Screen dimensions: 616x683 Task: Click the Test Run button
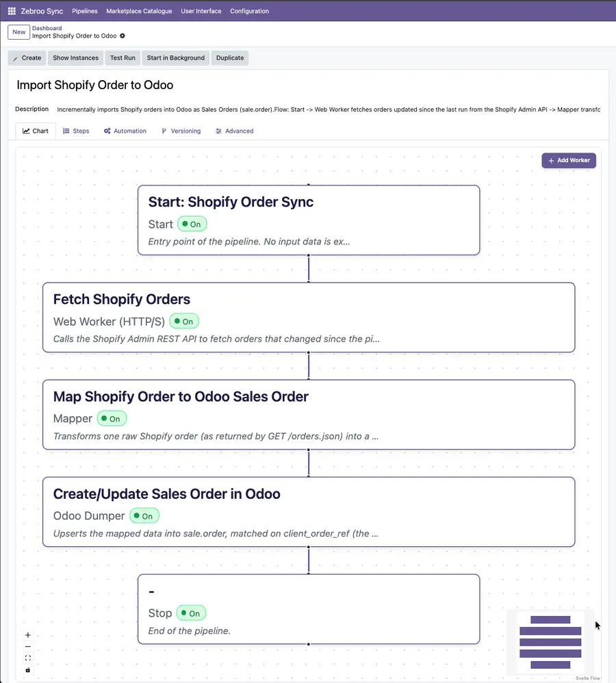pos(123,58)
